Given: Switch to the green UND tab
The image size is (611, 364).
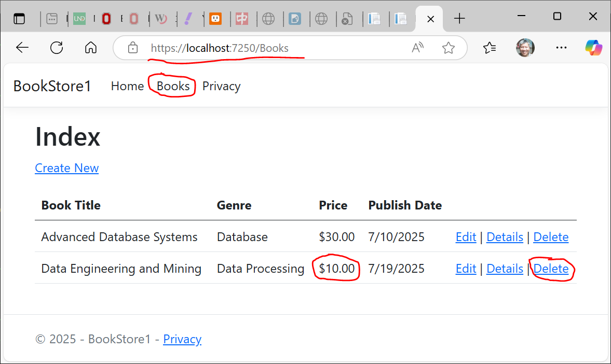Looking at the screenshot, I should tap(79, 18).
